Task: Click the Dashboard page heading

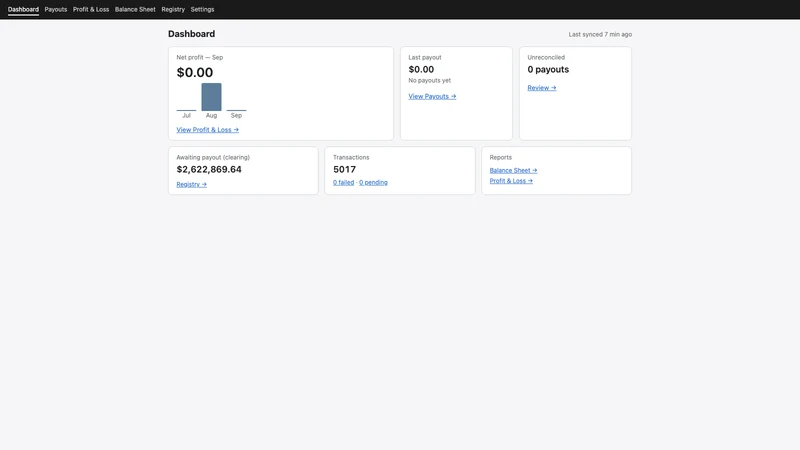Action: click(x=191, y=34)
